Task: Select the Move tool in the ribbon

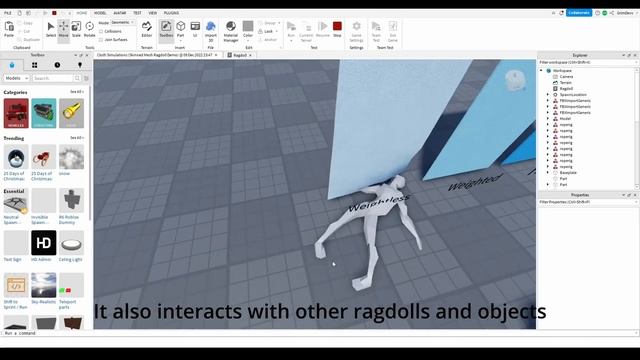Action: tap(63, 30)
